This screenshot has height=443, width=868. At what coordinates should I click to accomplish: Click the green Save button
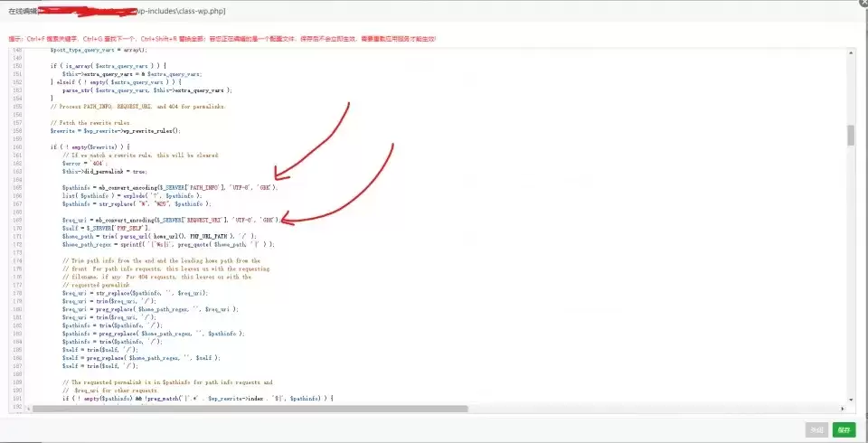844,429
